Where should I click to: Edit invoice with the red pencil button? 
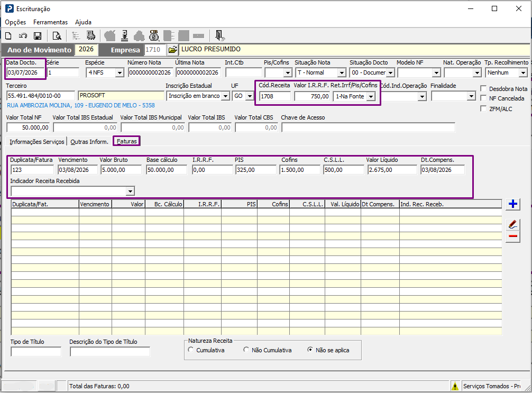(x=512, y=224)
